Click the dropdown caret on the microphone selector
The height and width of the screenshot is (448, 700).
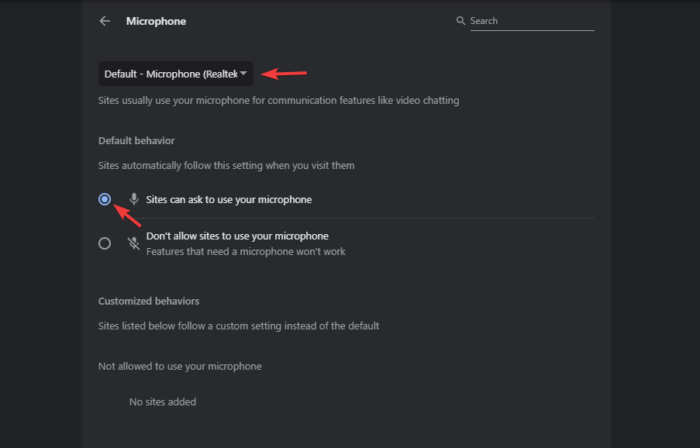tap(243, 73)
